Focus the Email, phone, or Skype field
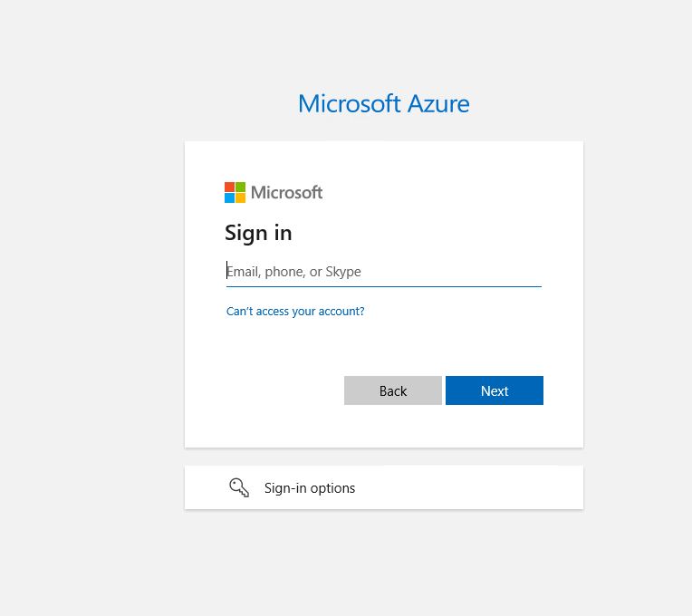 pyautogui.click(x=384, y=272)
